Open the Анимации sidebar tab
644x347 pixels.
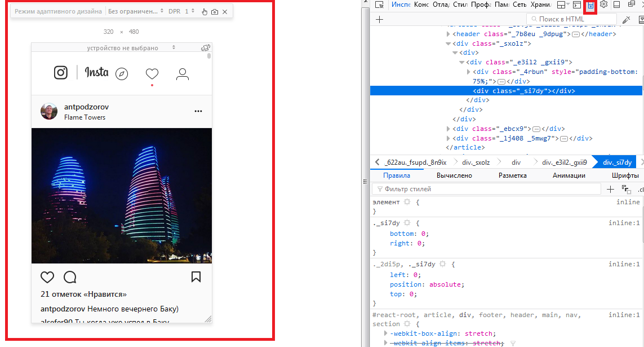pyautogui.click(x=569, y=175)
